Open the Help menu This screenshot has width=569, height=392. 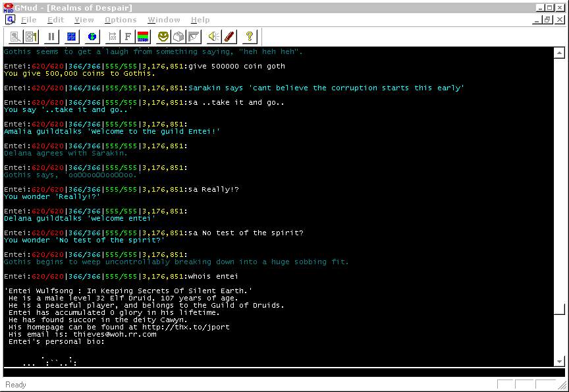(x=200, y=20)
